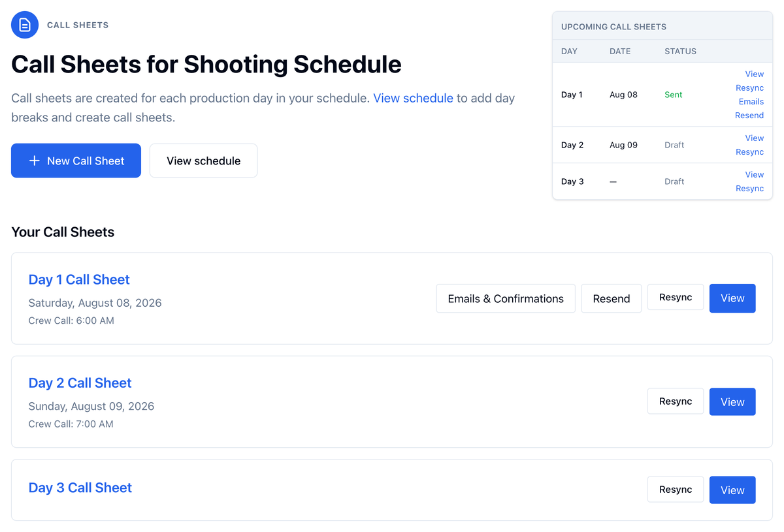Open Emails & Confirmations for Day 1
This screenshot has height=532, width=784.
[506, 298]
